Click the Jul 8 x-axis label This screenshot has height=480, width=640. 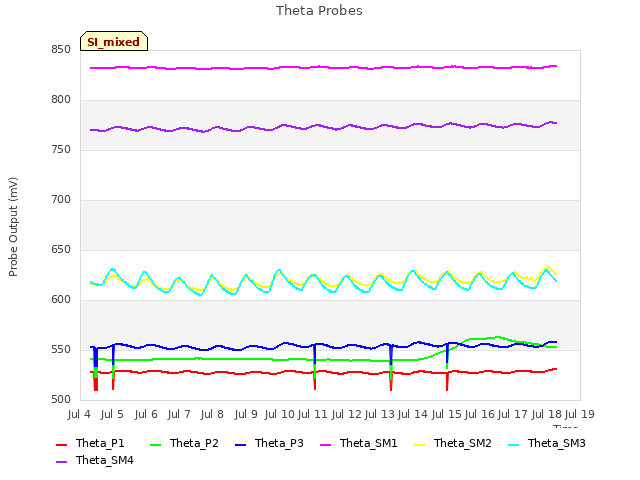tap(212, 414)
